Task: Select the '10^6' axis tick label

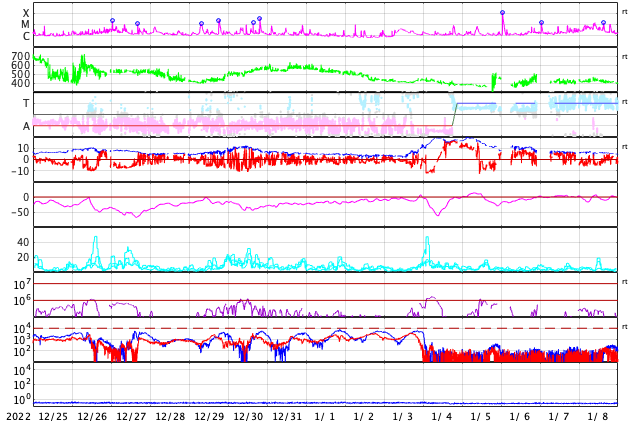Action: pyautogui.click(x=22, y=301)
